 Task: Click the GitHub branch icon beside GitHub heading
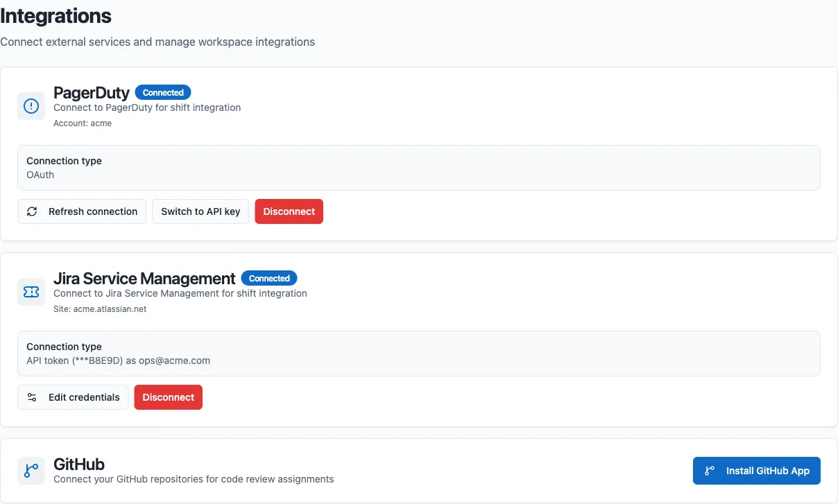pyautogui.click(x=31, y=471)
